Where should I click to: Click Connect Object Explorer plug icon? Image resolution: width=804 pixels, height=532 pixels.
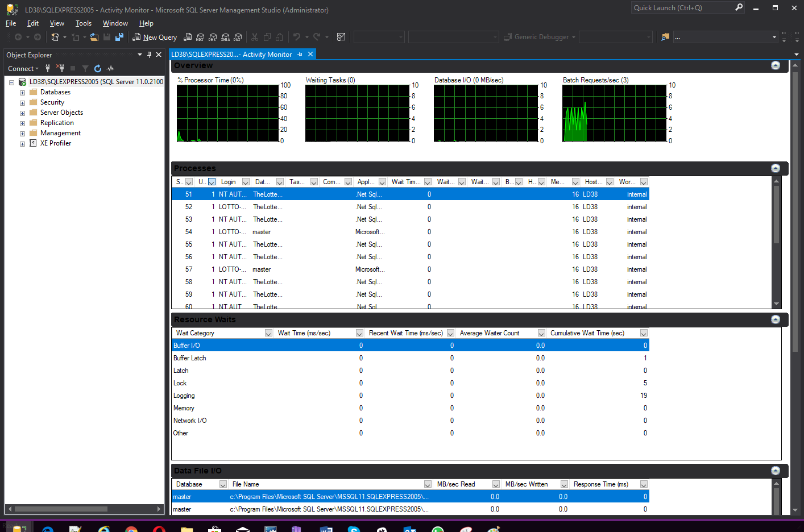click(48, 68)
